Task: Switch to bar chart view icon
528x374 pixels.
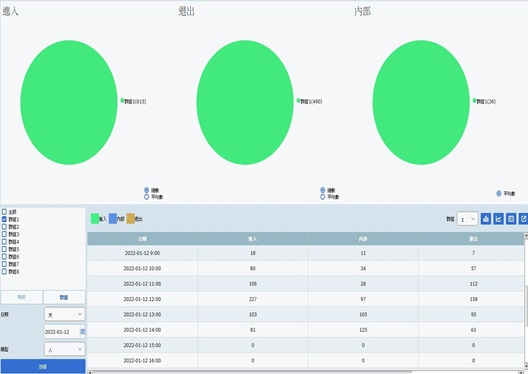Action: (x=486, y=219)
